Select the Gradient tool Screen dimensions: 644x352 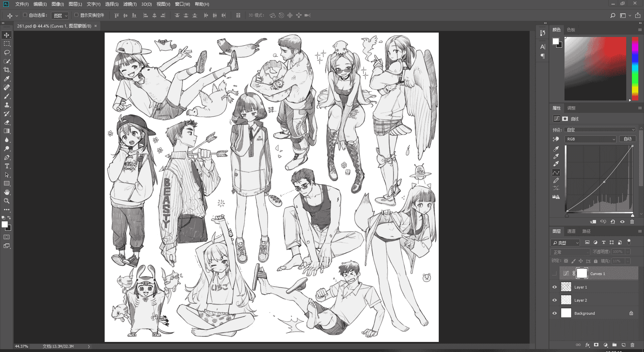(x=7, y=131)
